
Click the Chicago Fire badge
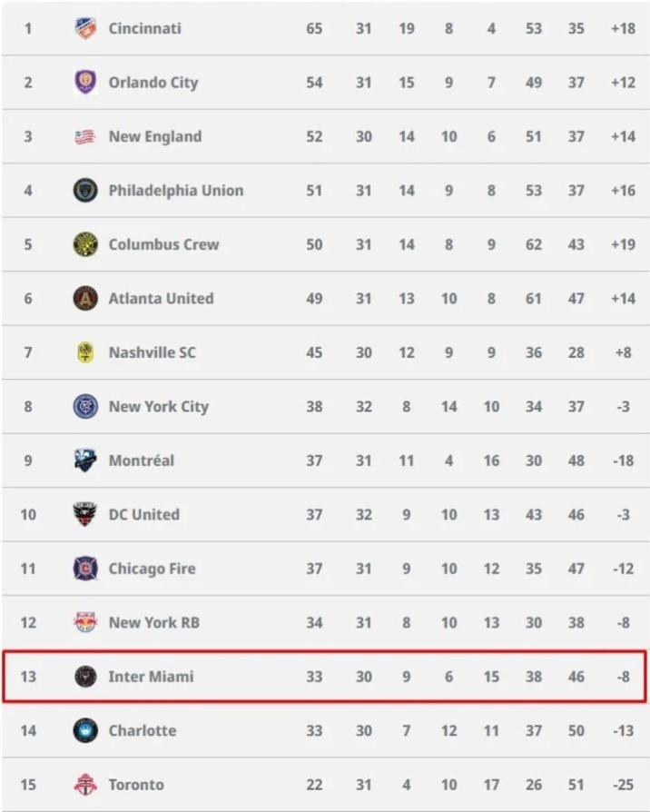85,569
